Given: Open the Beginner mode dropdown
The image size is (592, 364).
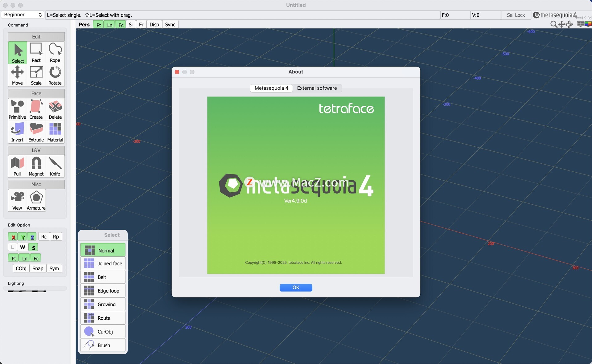Looking at the screenshot, I should [x=23, y=15].
